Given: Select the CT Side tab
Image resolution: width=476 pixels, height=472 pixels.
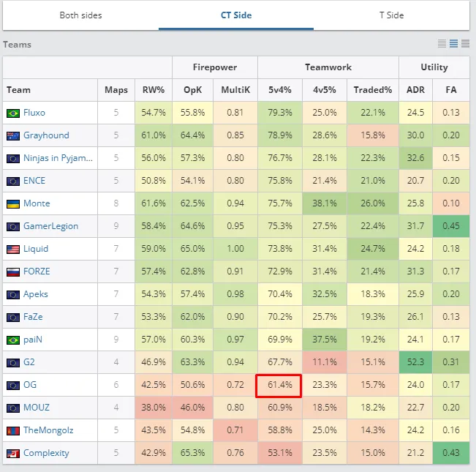Looking at the screenshot, I should click(x=236, y=15).
